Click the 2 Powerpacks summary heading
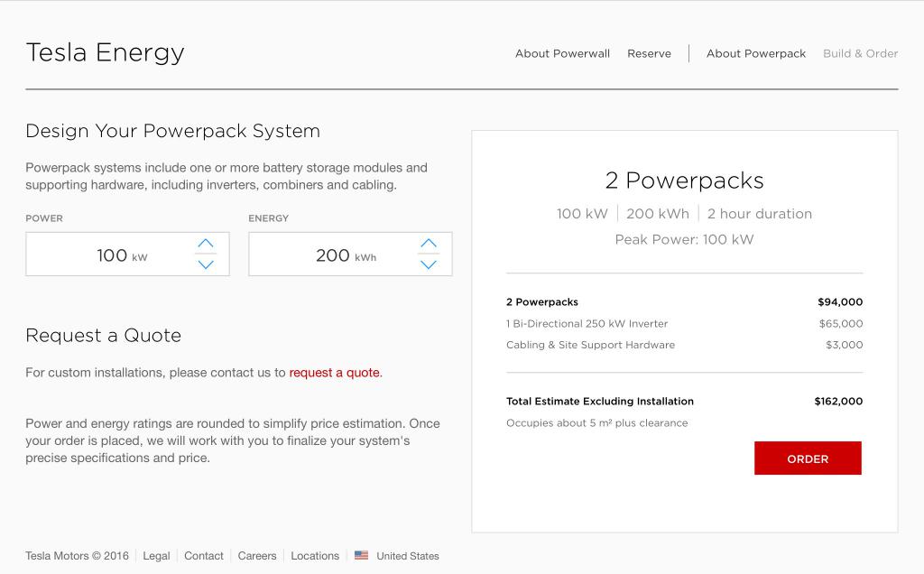The image size is (924, 574). (684, 181)
